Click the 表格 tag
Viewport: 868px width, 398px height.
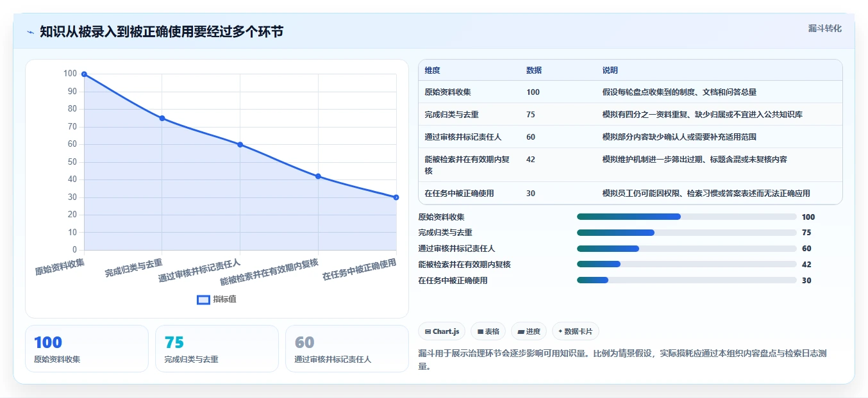point(488,331)
